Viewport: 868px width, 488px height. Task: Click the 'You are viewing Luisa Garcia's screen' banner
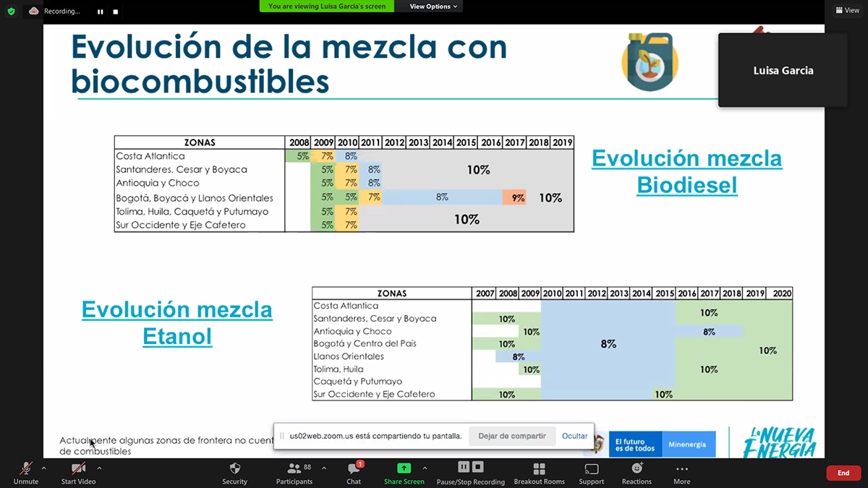pos(327,6)
